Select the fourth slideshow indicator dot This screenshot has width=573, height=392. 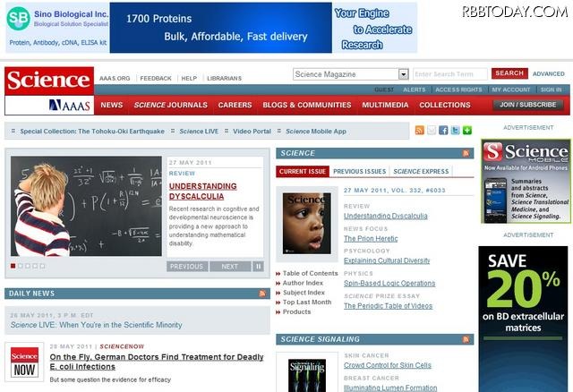click(35, 266)
